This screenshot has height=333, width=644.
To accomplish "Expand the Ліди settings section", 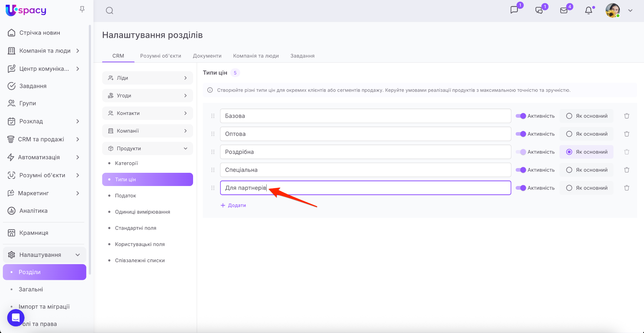I will 147,78.
